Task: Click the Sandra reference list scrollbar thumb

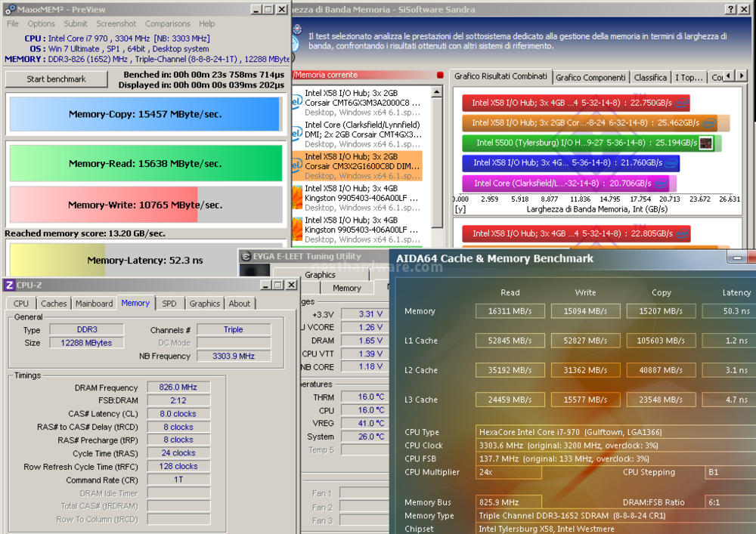Action: pos(437,162)
